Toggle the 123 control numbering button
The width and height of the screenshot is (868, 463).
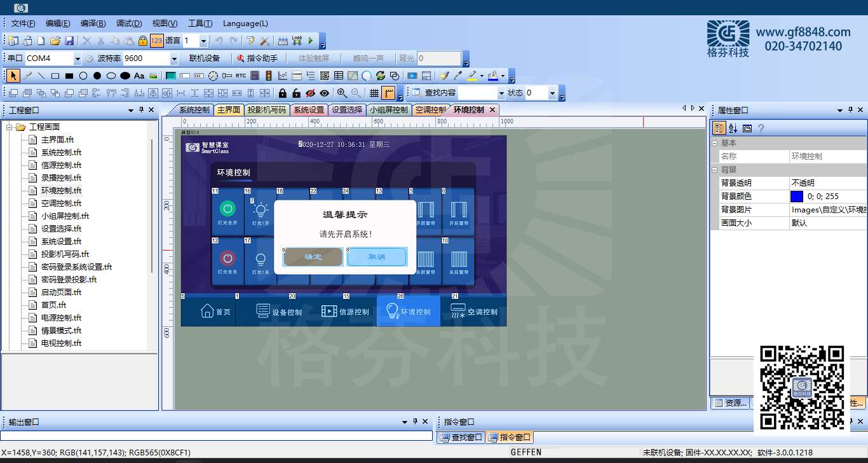(157, 41)
